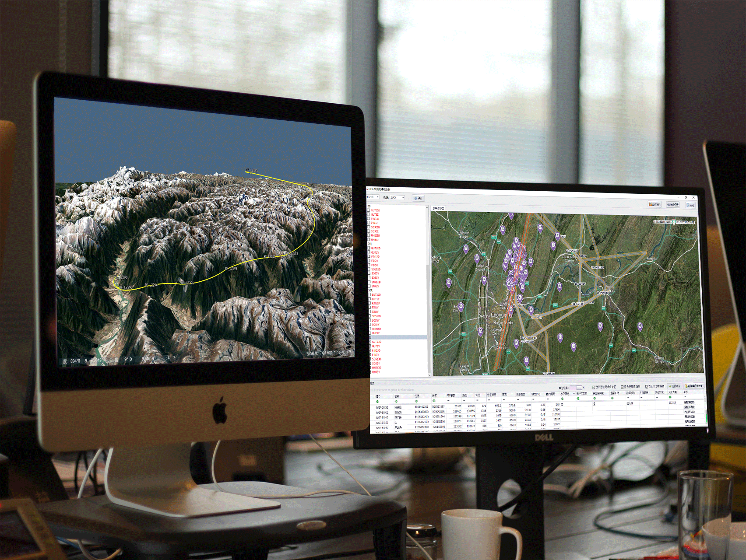Click the procedure list vertical scrollbar thumb
Viewport: 746px width, 560px height.
pyautogui.click(x=428, y=319)
